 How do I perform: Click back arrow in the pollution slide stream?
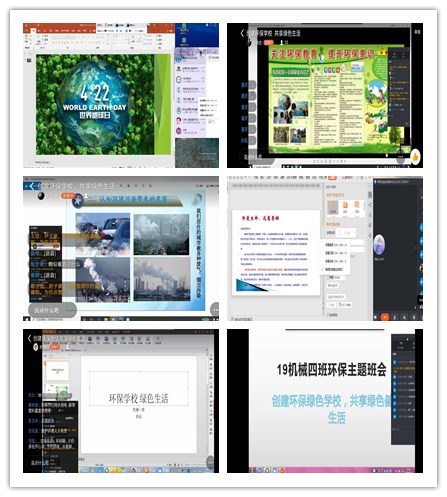click(x=32, y=186)
